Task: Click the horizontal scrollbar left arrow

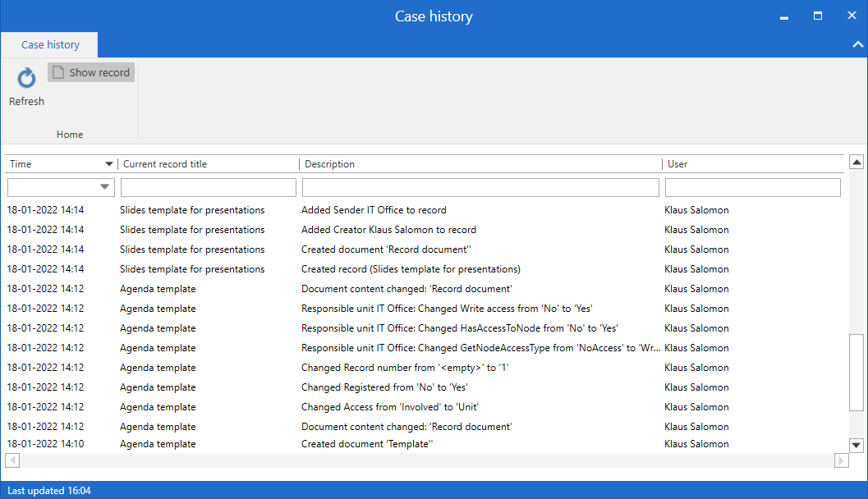Action: [13, 460]
